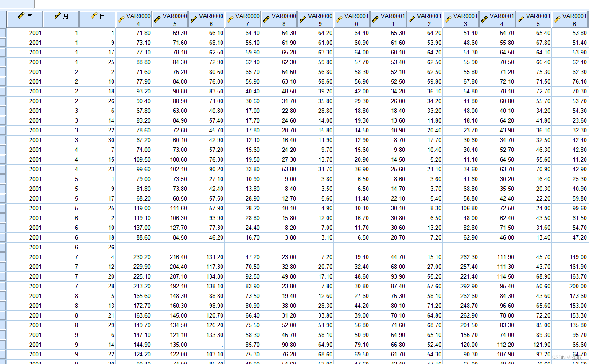Click the scale icon in VAR00006 header

pos(193,19)
